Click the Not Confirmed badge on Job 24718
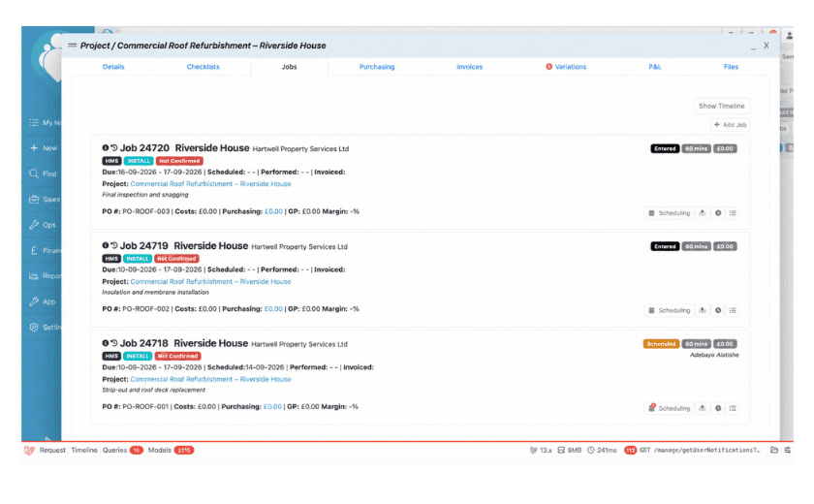This screenshot has width=814, height=504. click(x=177, y=356)
